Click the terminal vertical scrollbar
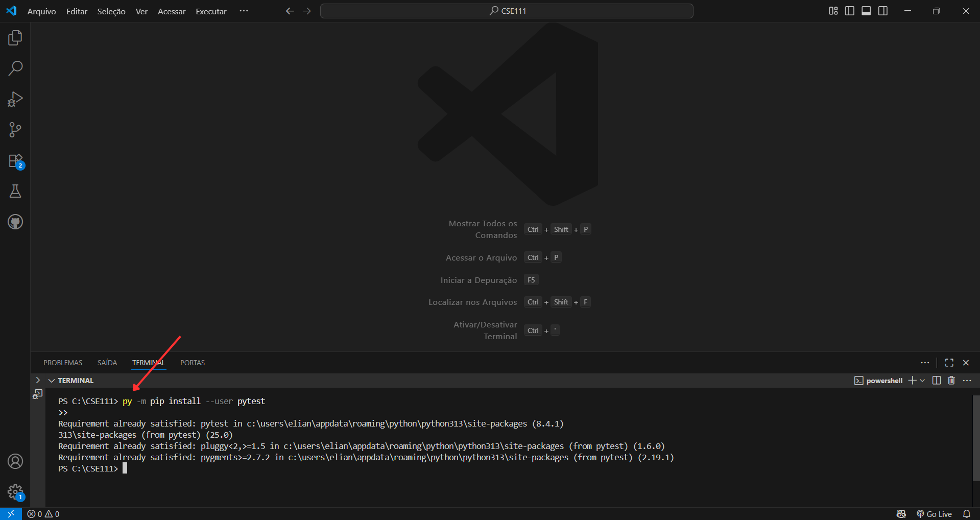Screen dimensions: 980x520 976,438
